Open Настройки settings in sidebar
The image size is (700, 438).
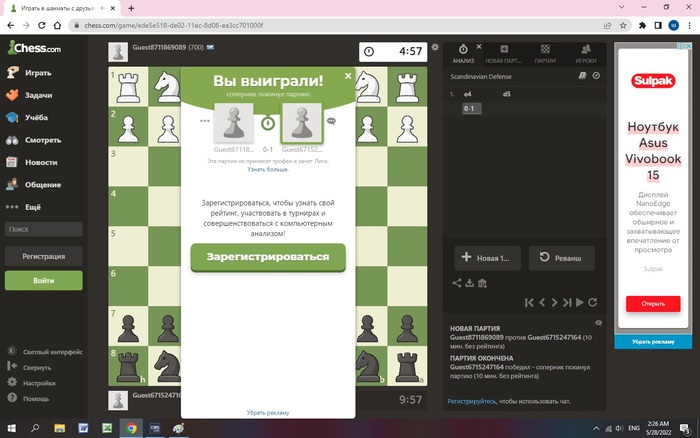(31, 383)
